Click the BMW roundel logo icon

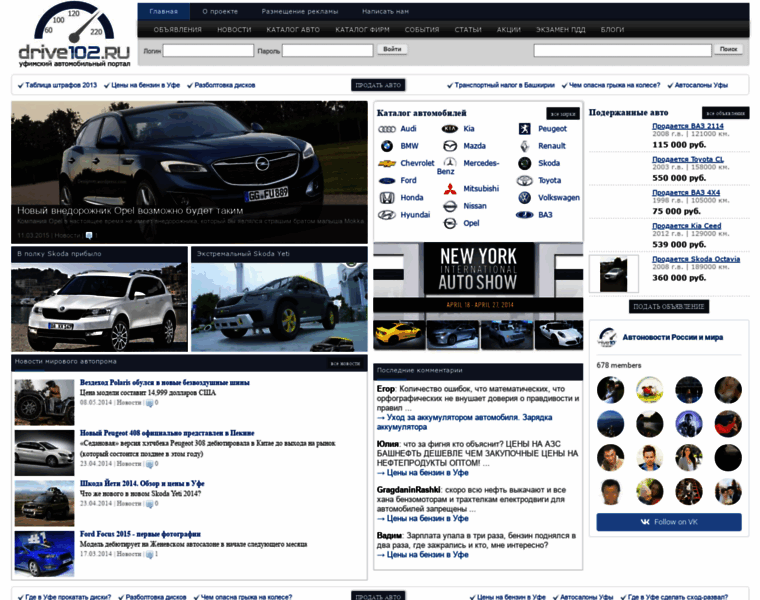point(387,146)
